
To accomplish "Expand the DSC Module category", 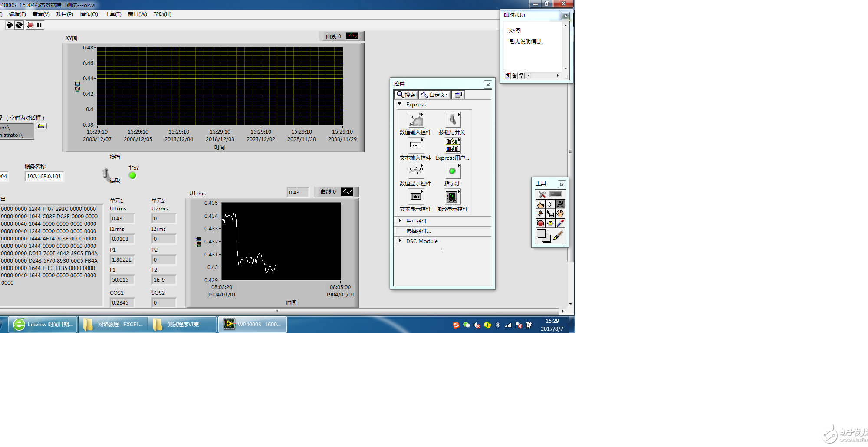I will [400, 241].
